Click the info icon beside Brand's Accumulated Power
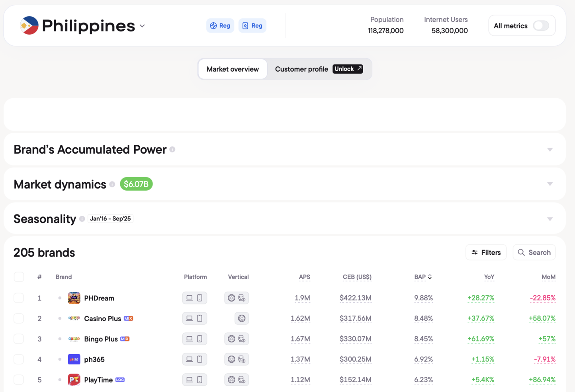The height and width of the screenshot is (392, 575). (172, 150)
